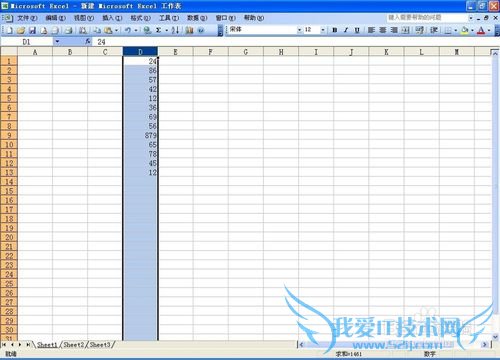500x360 pixels.
Task: Create a new workbook from toolbar
Action: (x=10, y=30)
